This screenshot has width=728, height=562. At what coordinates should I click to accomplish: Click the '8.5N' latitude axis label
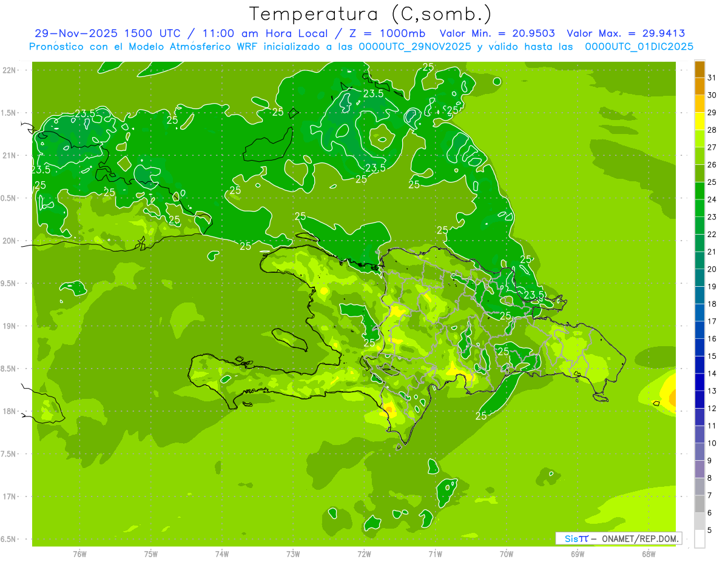point(8,369)
